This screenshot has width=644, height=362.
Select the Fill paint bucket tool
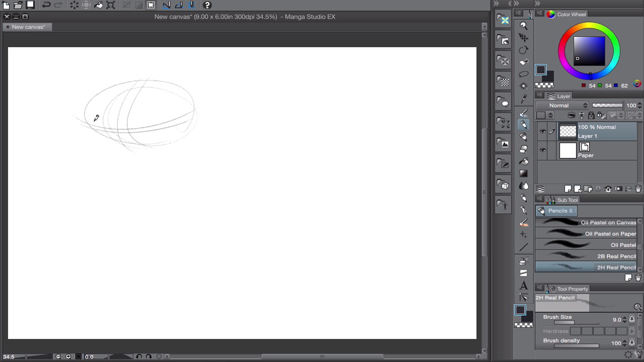coord(524,161)
